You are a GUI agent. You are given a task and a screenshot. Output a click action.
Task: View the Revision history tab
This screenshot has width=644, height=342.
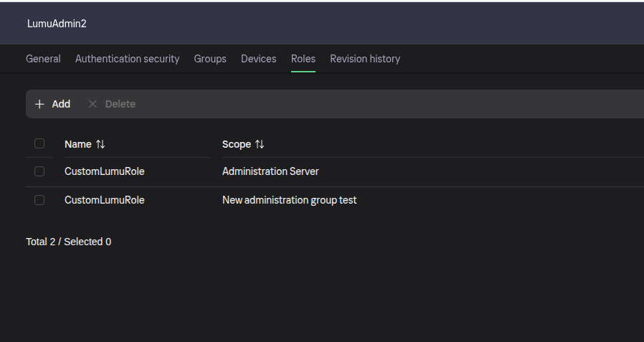365,59
